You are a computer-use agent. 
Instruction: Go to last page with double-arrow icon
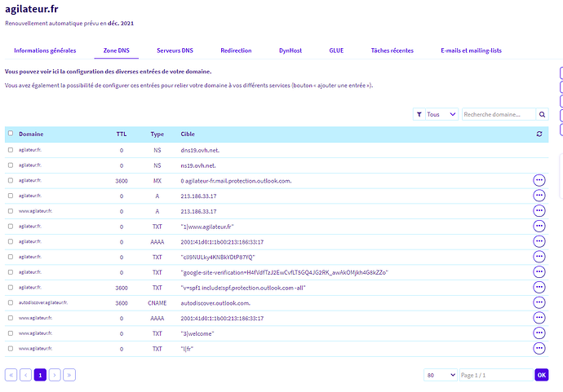(69, 375)
